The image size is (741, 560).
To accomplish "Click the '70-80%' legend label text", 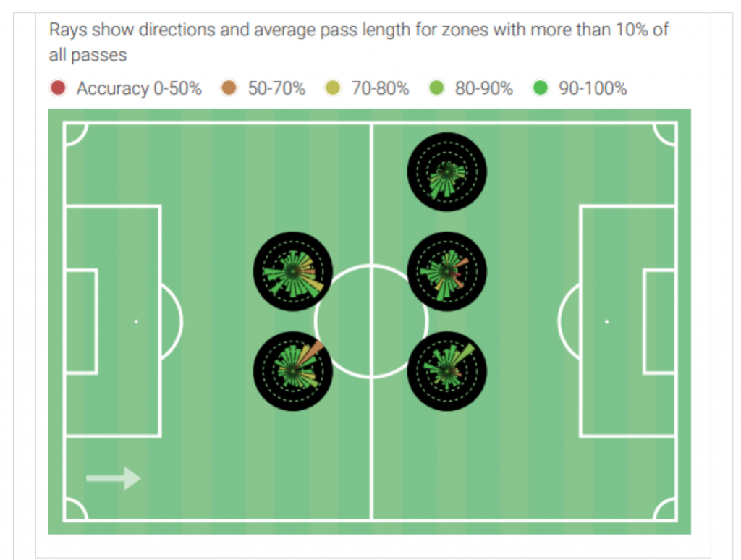I will (x=380, y=88).
